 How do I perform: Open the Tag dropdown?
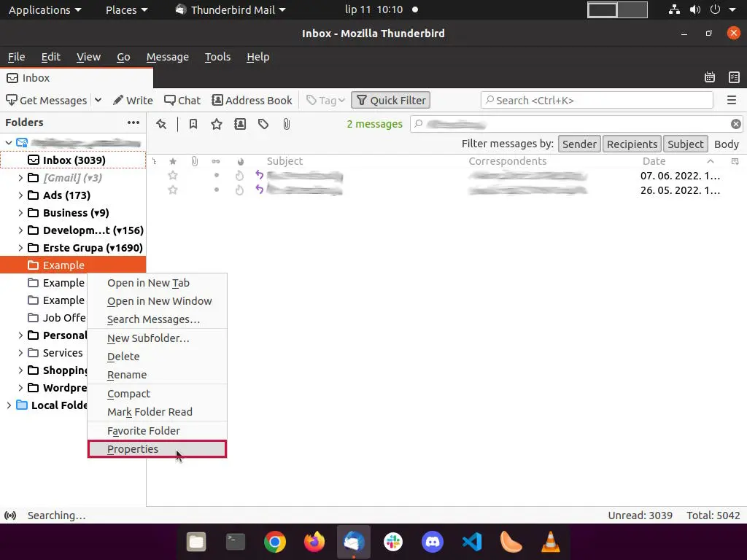point(326,101)
